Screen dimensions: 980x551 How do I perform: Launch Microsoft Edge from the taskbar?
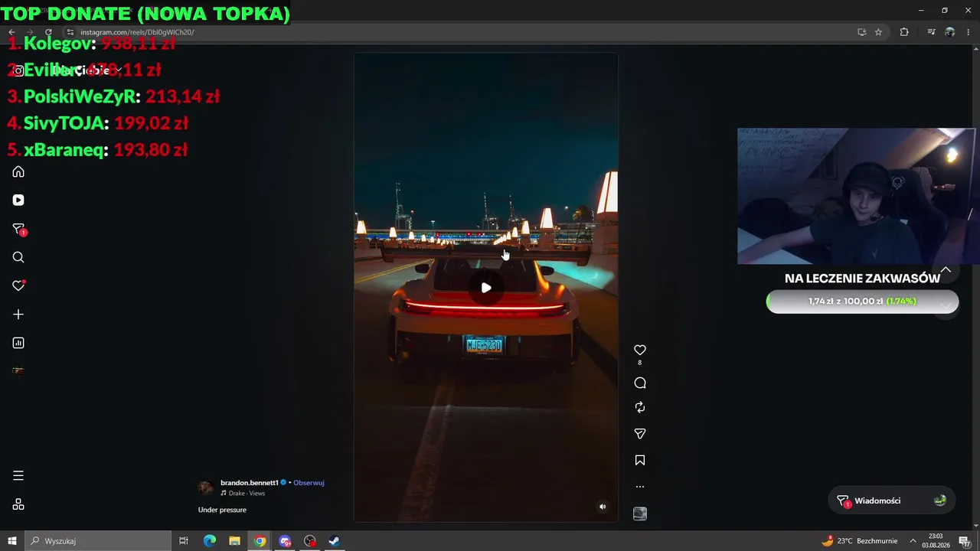210,541
